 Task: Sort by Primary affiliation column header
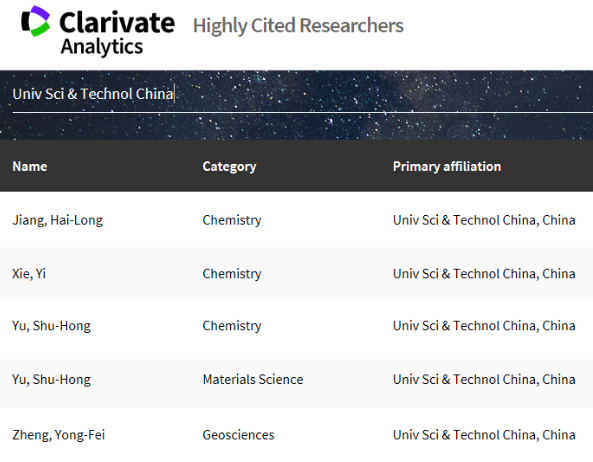tap(447, 166)
